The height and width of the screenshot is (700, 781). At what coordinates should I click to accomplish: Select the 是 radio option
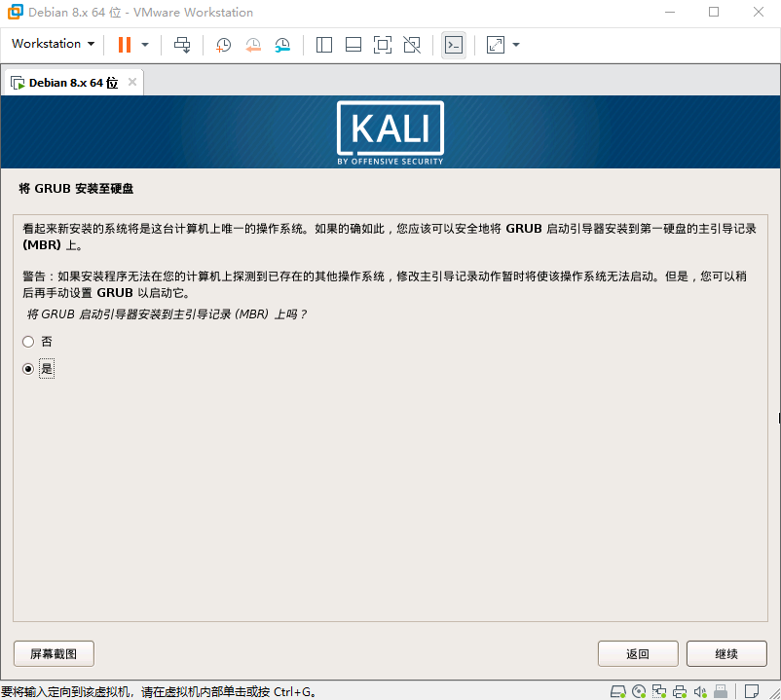coord(28,369)
